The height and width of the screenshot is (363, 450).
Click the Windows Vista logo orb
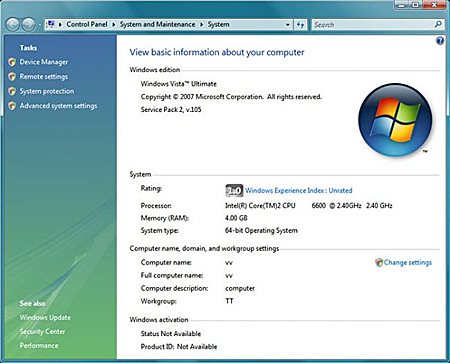pos(395,120)
